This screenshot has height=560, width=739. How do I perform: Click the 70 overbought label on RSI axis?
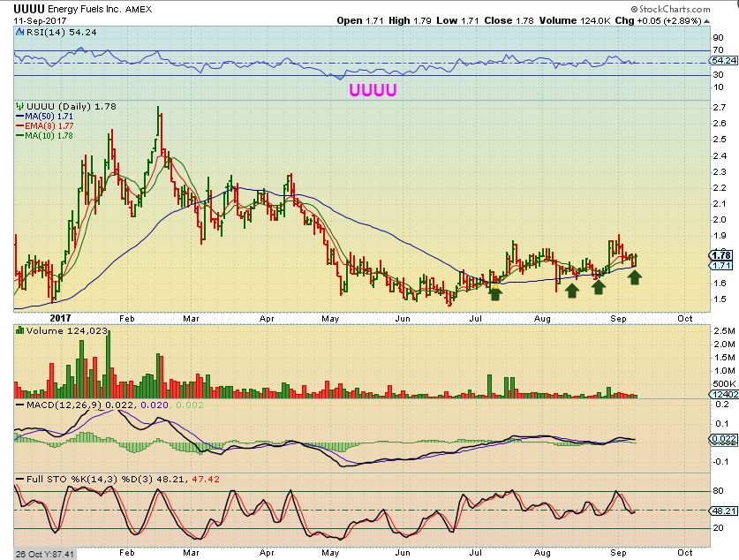pyautogui.click(x=719, y=50)
